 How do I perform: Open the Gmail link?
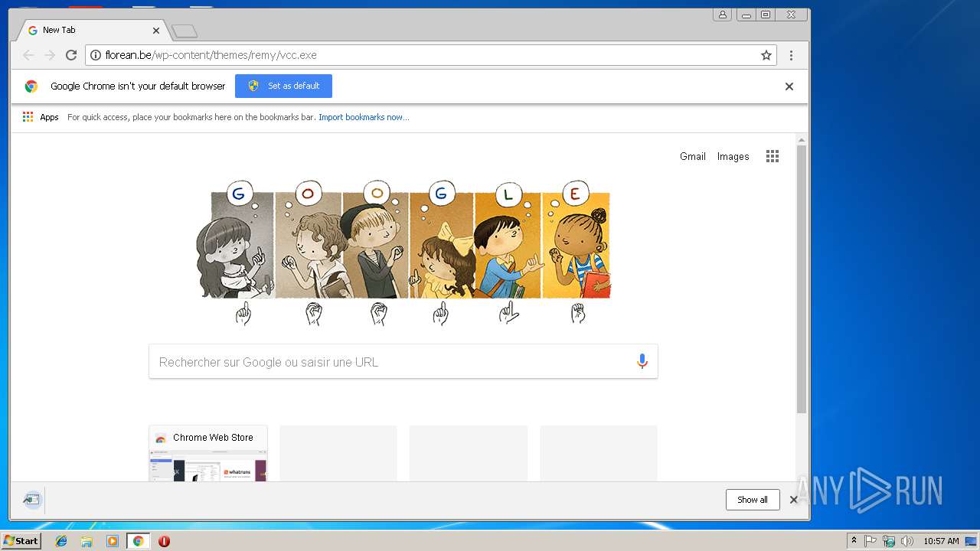coord(693,156)
